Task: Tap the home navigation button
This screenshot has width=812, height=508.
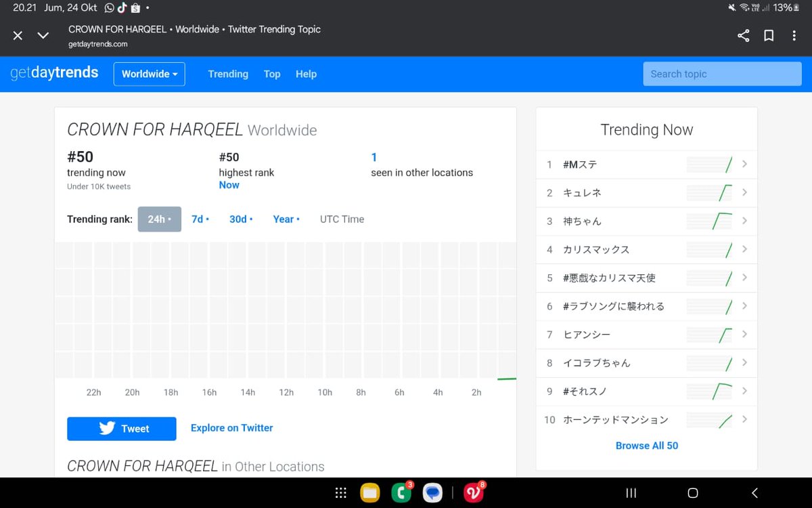Action: tap(692, 493)
